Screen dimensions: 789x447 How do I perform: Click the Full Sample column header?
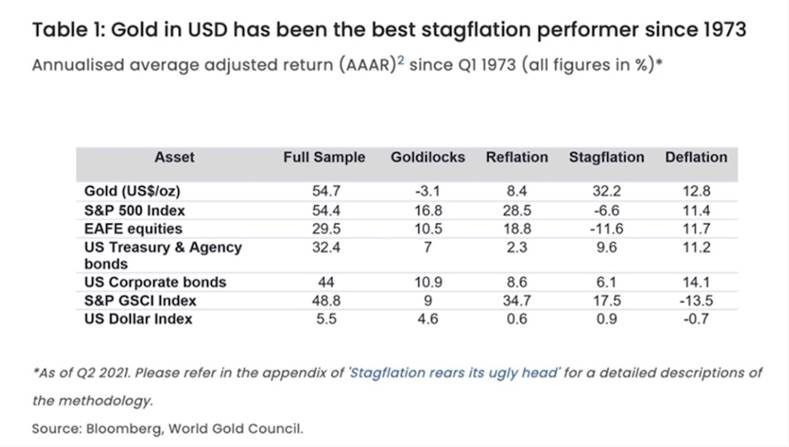pyautogui.click(x=325, y=157)
